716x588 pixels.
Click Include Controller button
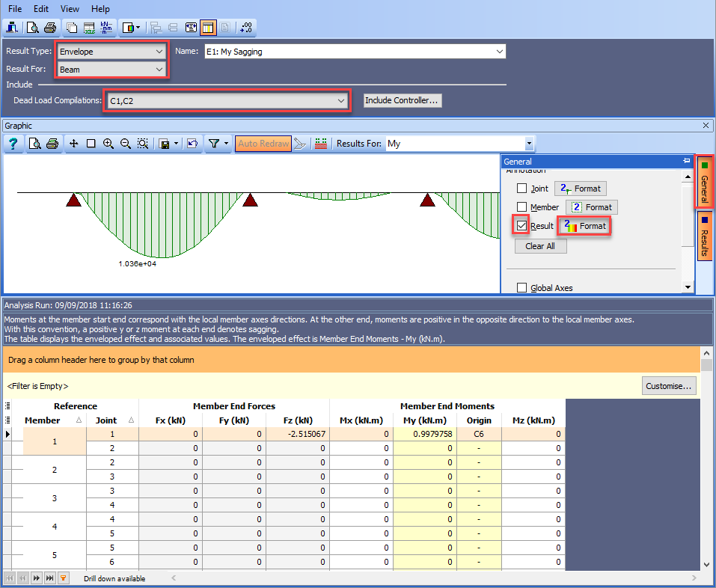pyautogui.click(x=403, y=100)
